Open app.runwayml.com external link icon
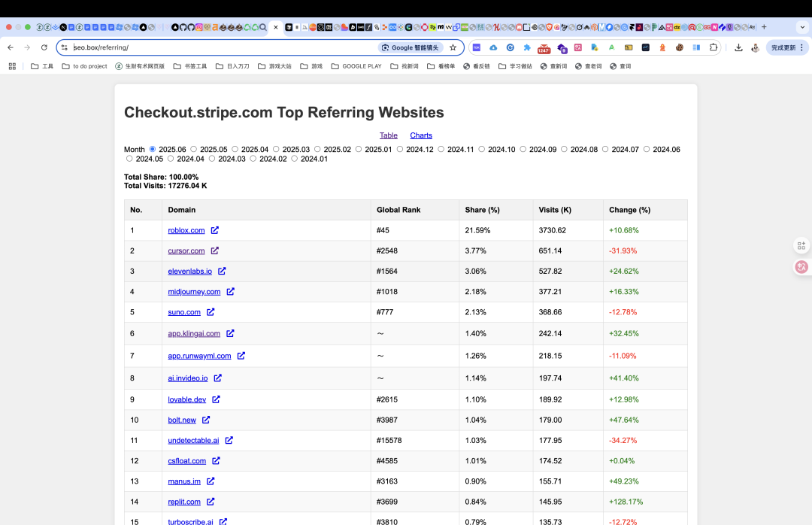Image resolution: width=812 pixels, height=525 pixels. [x=241, y=356]
